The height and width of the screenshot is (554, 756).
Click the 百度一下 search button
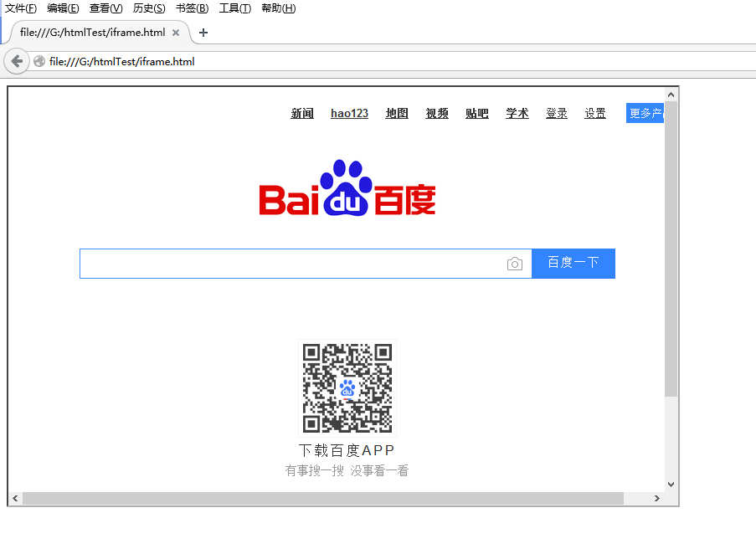(573, 263)
